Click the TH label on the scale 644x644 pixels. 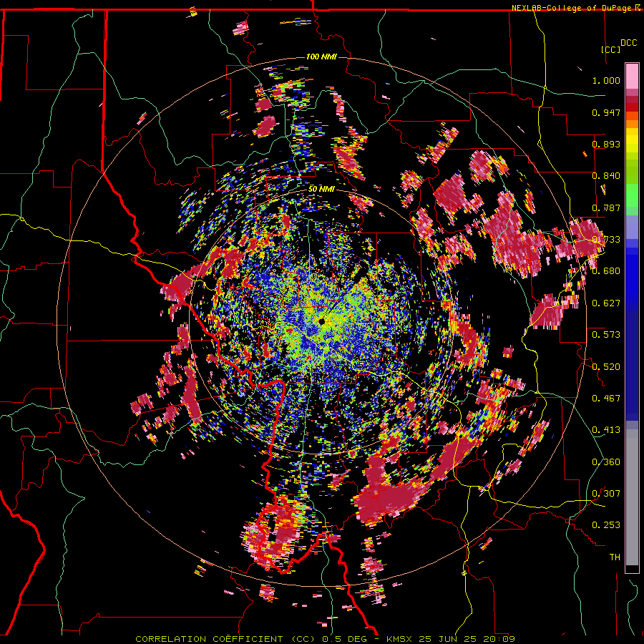[x=615, y=557]
